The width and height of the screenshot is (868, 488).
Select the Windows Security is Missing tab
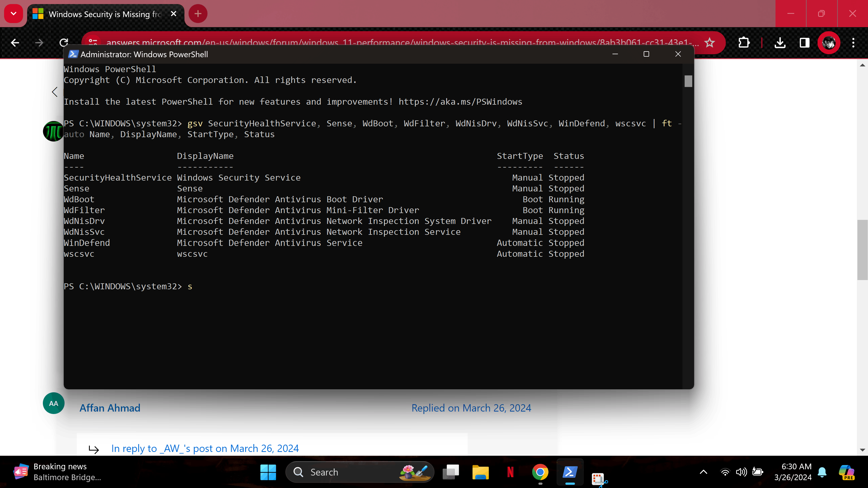(104, 14)
